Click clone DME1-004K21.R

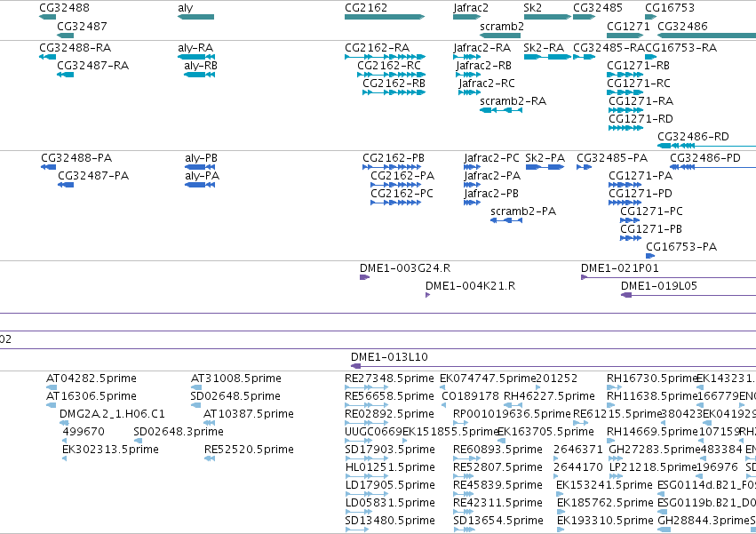tap(427, 295)
